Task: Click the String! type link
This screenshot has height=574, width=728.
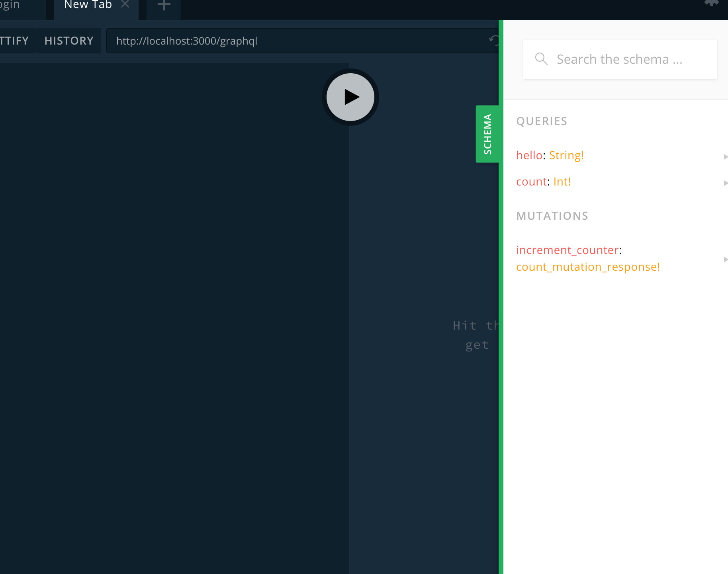Action: click(566, 155)
